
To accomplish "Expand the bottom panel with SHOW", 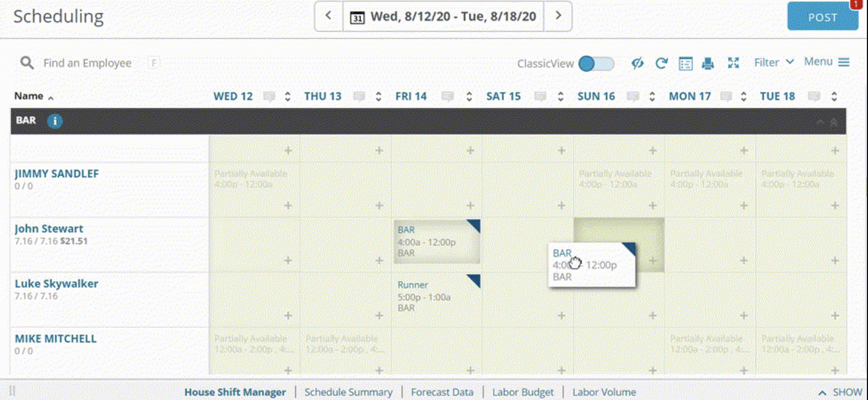I will [x=840, y=392].
